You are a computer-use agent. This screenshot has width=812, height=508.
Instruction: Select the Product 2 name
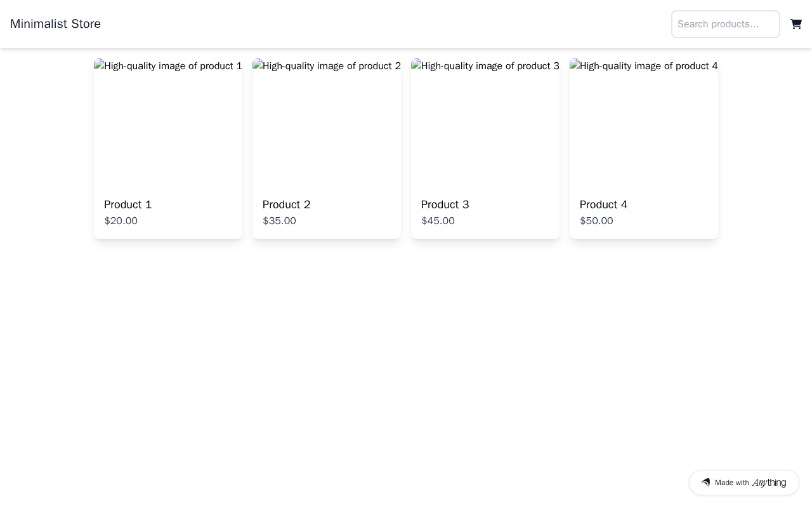click(x=287, y=204)
